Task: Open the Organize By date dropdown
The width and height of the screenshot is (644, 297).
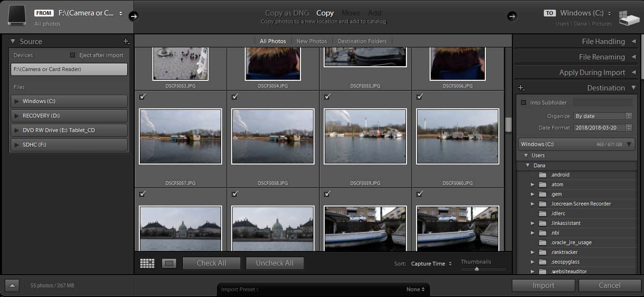Action: [x=602, y=116]
